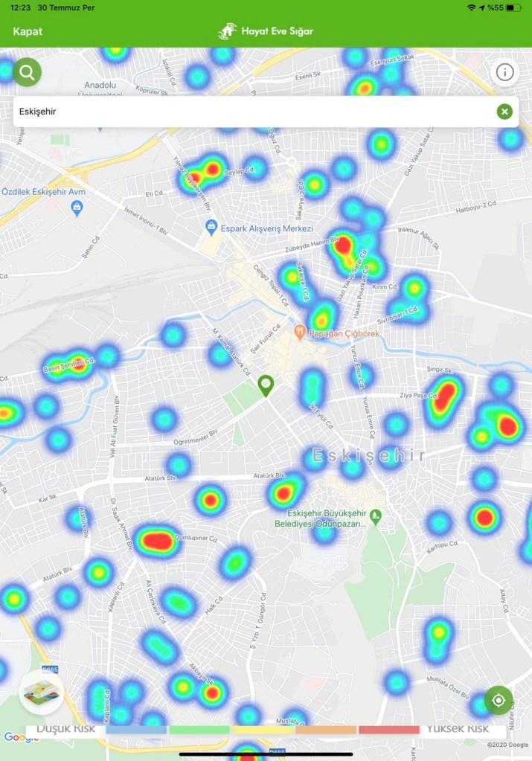Click the orange legend color swatch
The height and width of the screenshot is (761, 532).
[x=326, y=730]
